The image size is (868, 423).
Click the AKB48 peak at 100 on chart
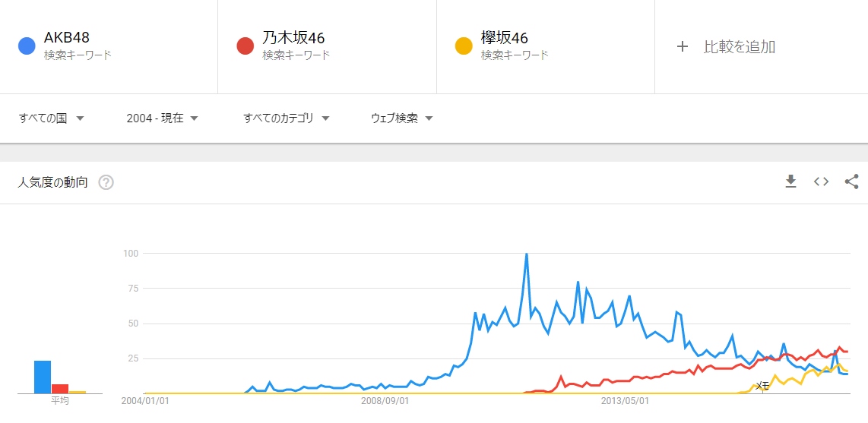[x=527, y=254]
